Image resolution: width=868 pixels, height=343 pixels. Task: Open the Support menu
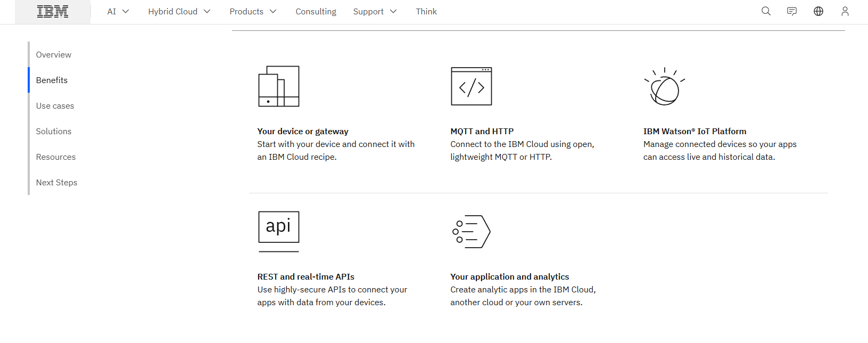pos(375,12)
